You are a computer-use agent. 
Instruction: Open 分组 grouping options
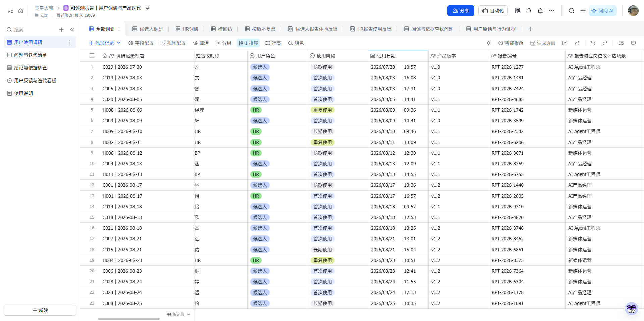click(223, 43)
